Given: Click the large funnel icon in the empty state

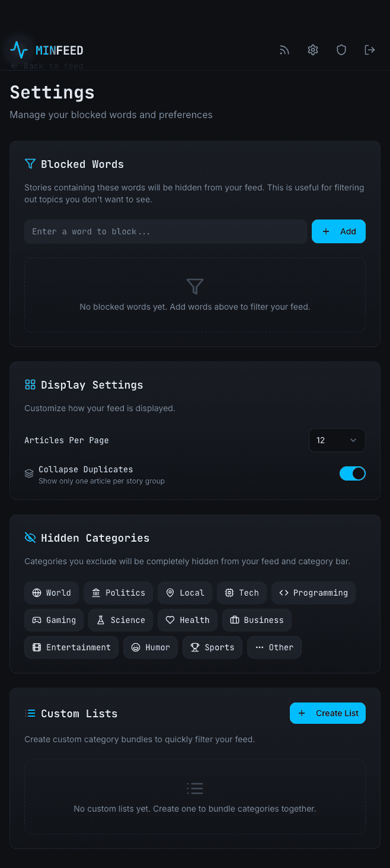Looking at the screenshot, I should click(x=195, y=286).
